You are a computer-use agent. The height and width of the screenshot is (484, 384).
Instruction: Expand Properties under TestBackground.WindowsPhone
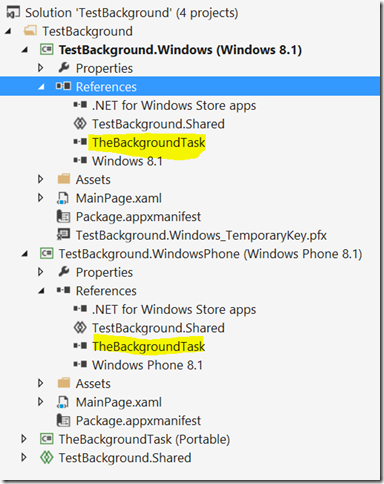(x=41, y=272)
